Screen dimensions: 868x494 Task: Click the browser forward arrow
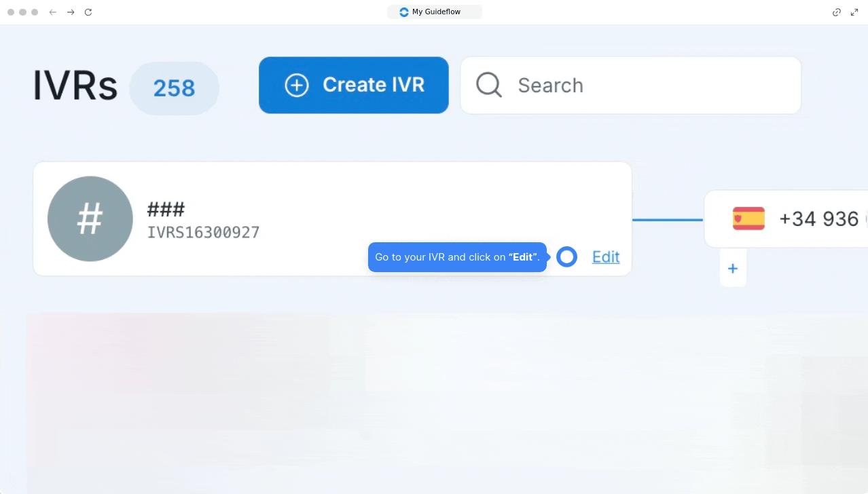coord(71,12)
